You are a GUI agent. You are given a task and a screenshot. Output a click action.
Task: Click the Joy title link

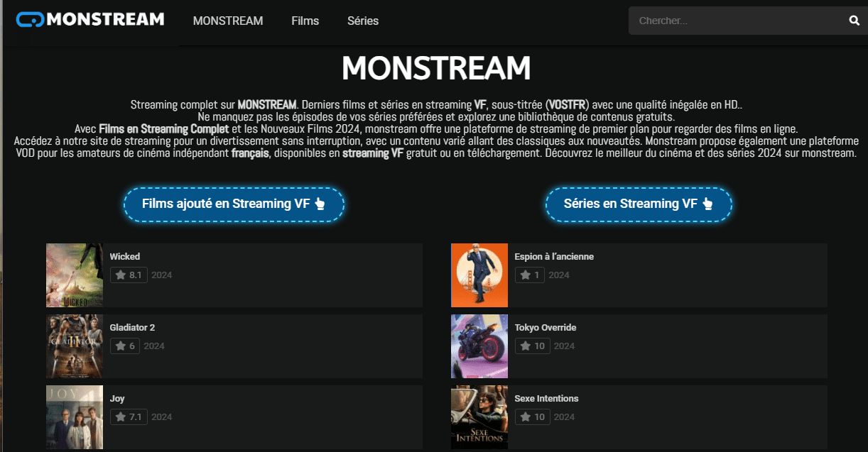[x=117, y=399]
